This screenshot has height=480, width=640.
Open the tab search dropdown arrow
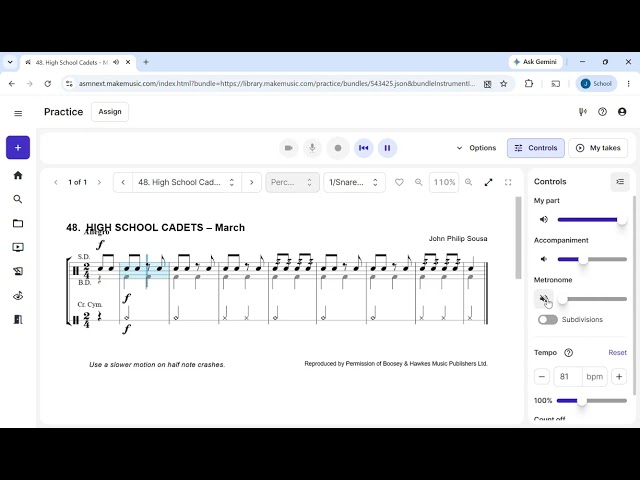coord(10,62)
